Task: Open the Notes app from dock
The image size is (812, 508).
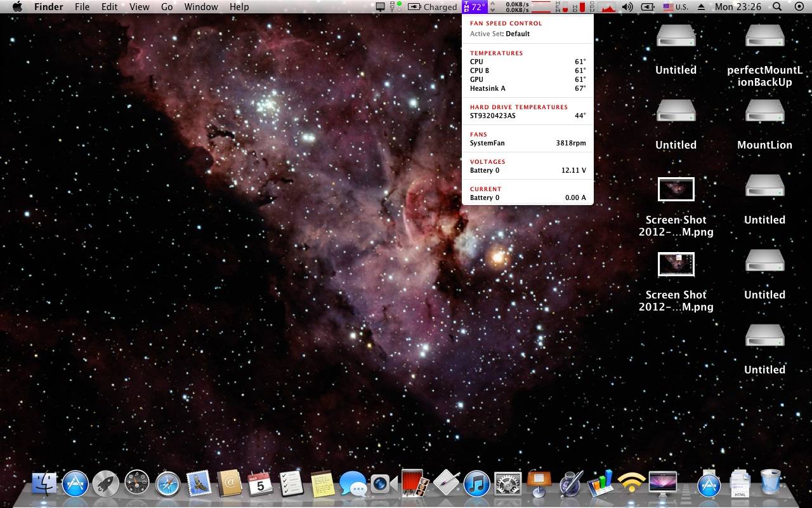Action: click(x=322, y=485)
